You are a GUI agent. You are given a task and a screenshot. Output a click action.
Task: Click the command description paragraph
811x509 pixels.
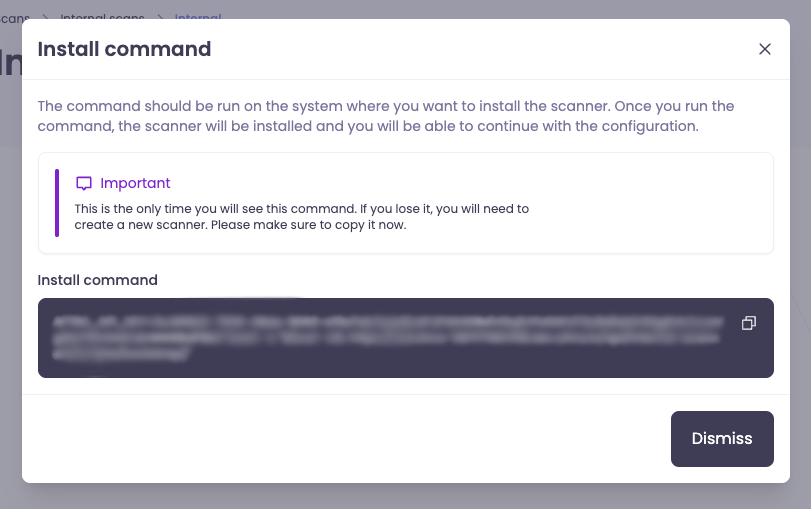[x=386, y=116]
